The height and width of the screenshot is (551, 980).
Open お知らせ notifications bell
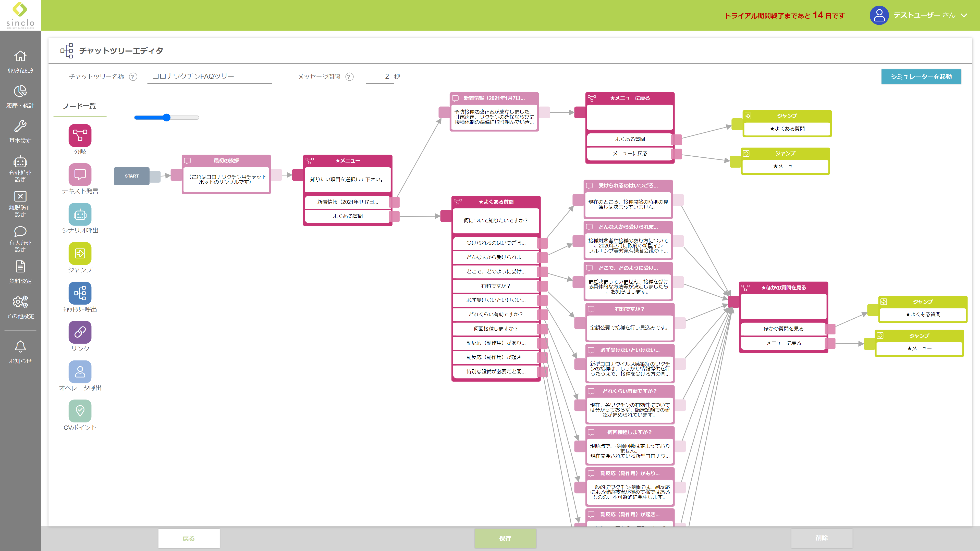tap(20, 352)
